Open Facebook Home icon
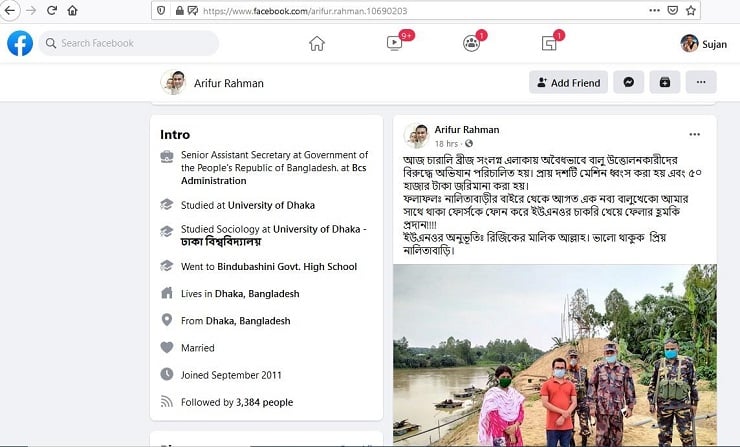 [x=317, y=43]
